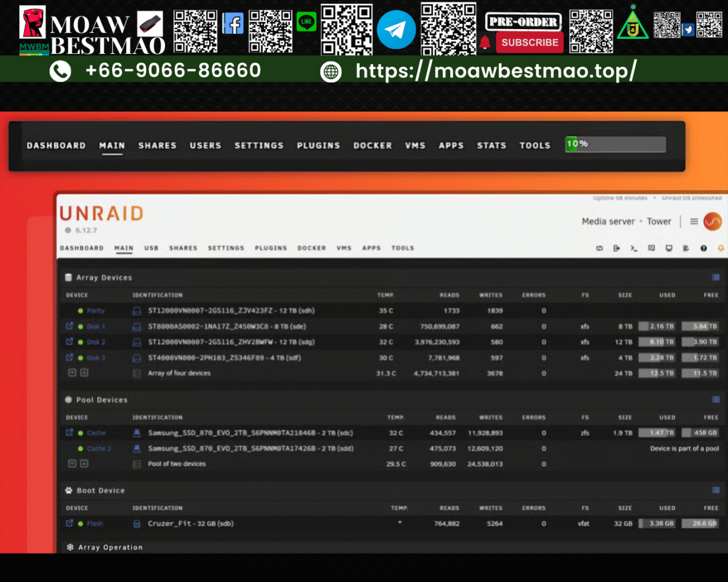Toggle the status dot next to Flash boot device
Screen dimensions: 728x582
[x=80, y=523]
